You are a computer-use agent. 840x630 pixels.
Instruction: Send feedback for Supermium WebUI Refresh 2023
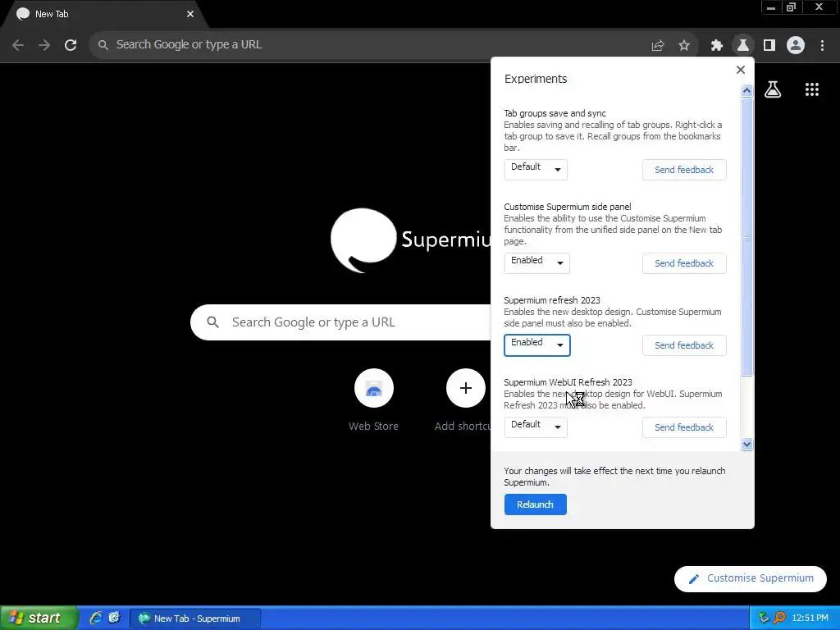click(x=684, y=427)
